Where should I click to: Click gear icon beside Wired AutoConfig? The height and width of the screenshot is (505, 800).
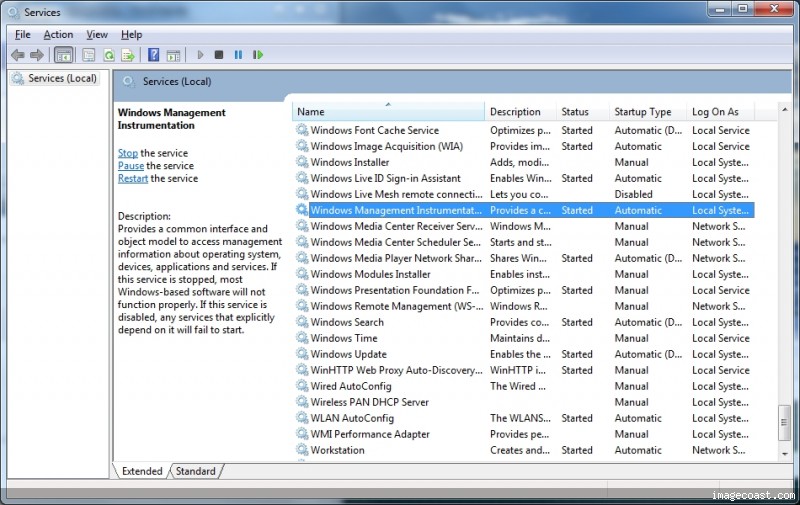tap(302, 386)
